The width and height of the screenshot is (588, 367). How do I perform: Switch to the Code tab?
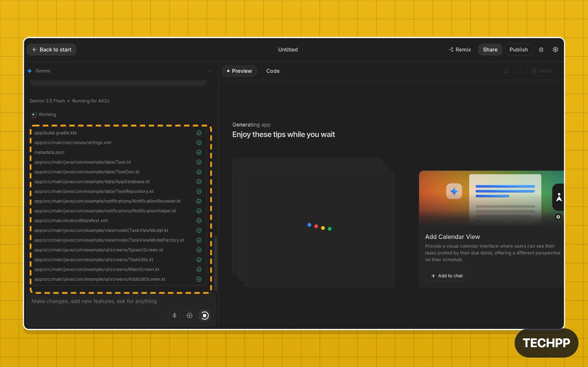click(273, 71)
